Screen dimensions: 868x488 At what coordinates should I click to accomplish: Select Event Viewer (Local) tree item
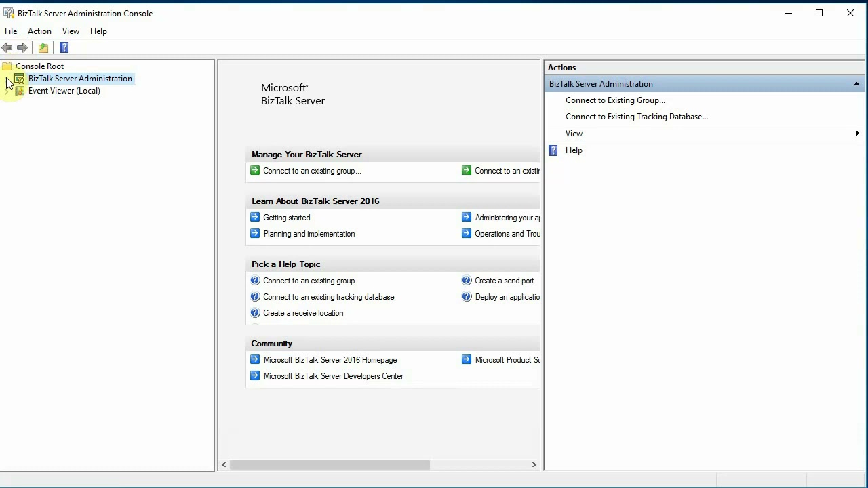pos(64,91)
